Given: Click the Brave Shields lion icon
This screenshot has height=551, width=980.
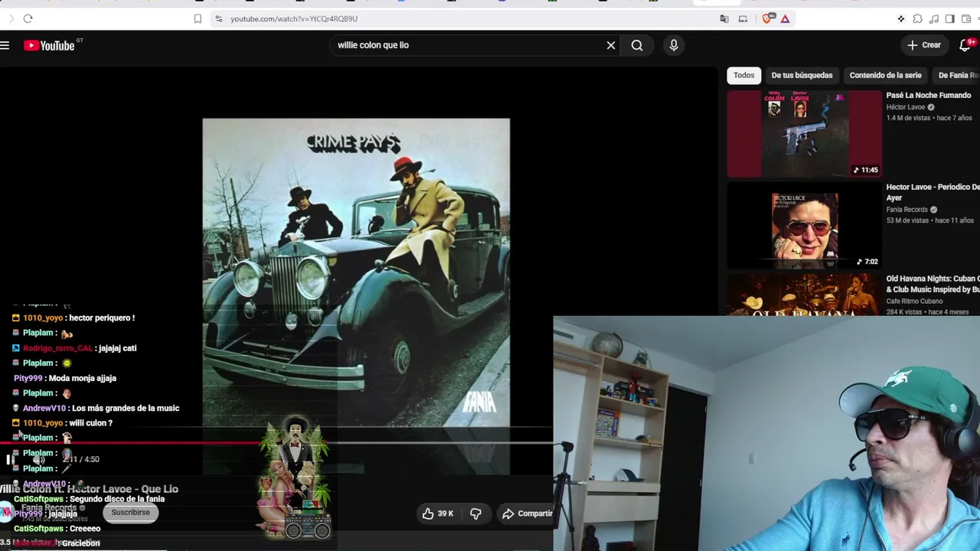Looking at the screenshot, I should (768, 18).
